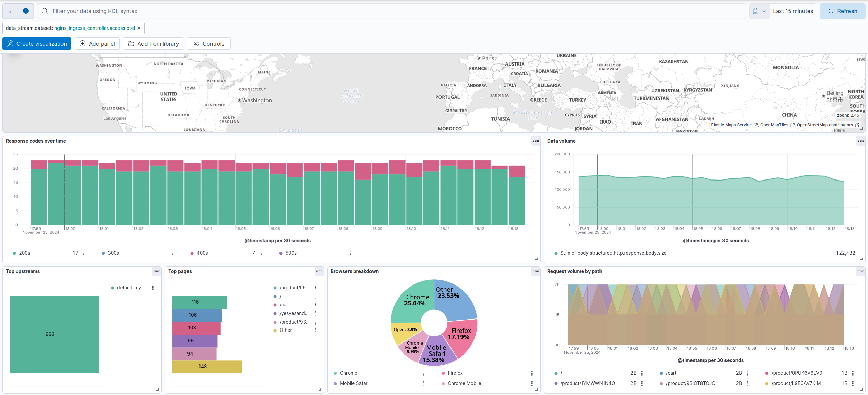Toggle the 500s legend series
The width and height of the screenshot is (868, 395).
[x=291, y=253]
